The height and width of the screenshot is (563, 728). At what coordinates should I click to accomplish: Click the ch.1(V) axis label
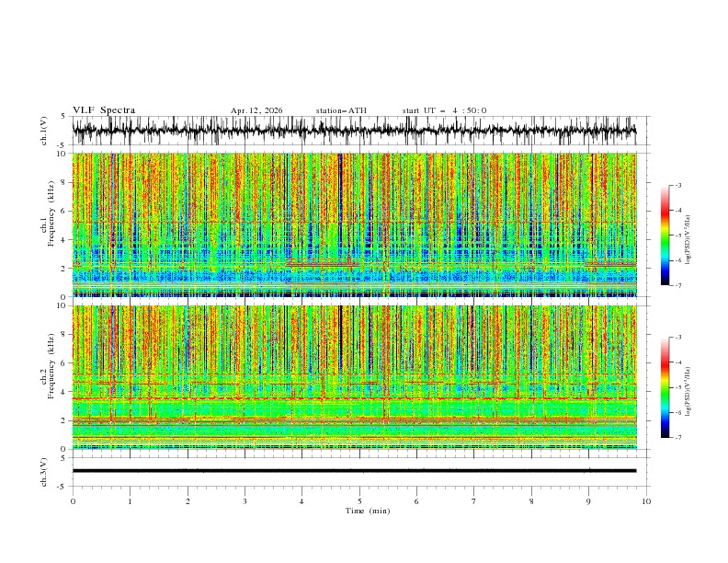coord(44,131)
